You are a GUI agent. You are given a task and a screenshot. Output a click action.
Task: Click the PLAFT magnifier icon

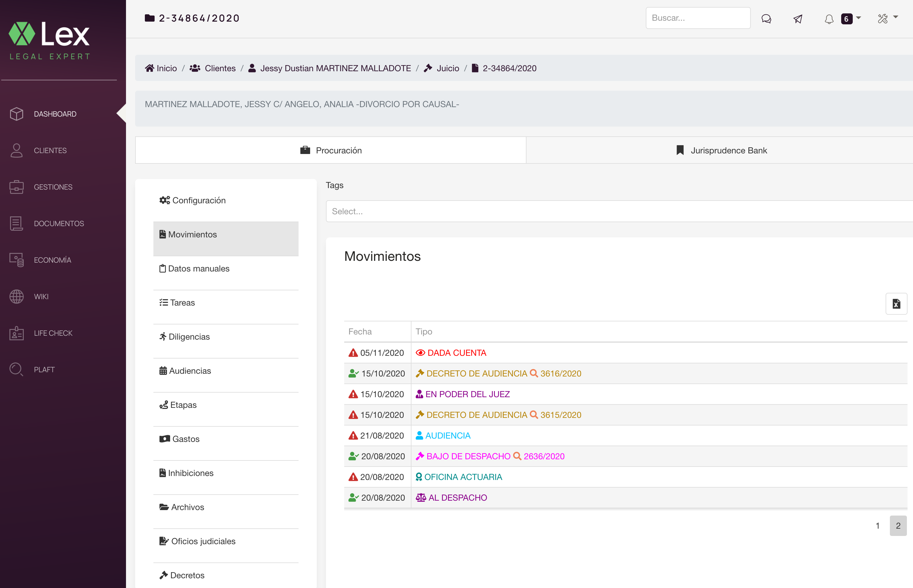click(16, 369)
